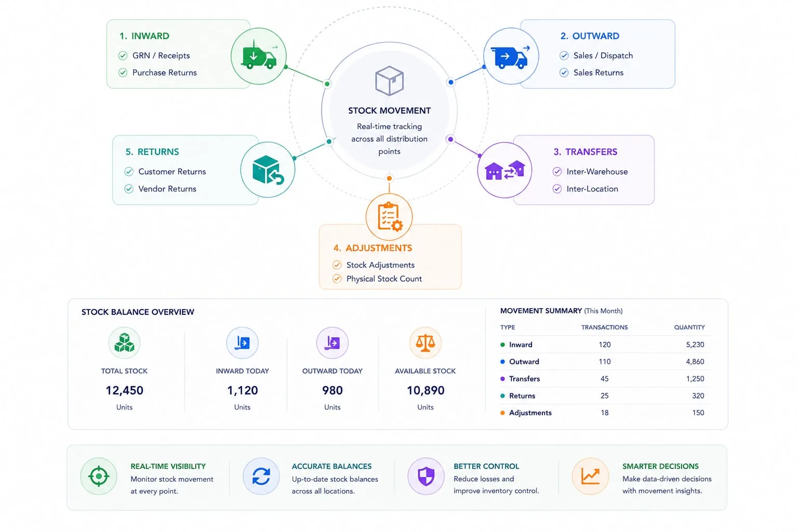Toggle the GRN / Receipts checkmark

pyautogui.click(x=123, y=56)
